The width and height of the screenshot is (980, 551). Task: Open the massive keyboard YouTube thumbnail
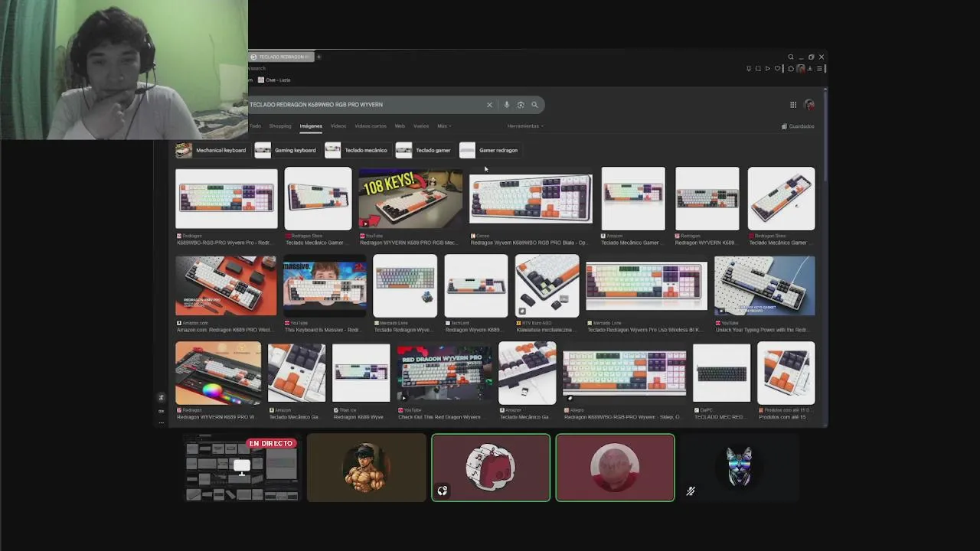click(325, 285)
